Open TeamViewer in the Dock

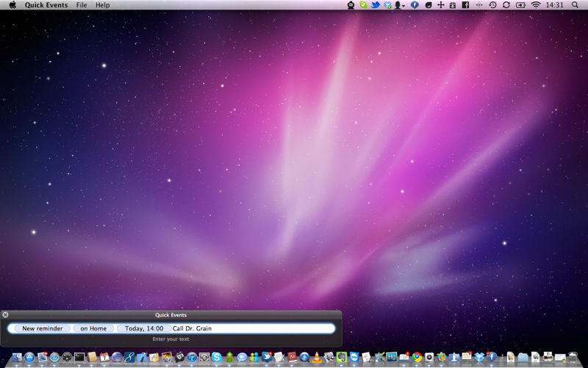354,357
